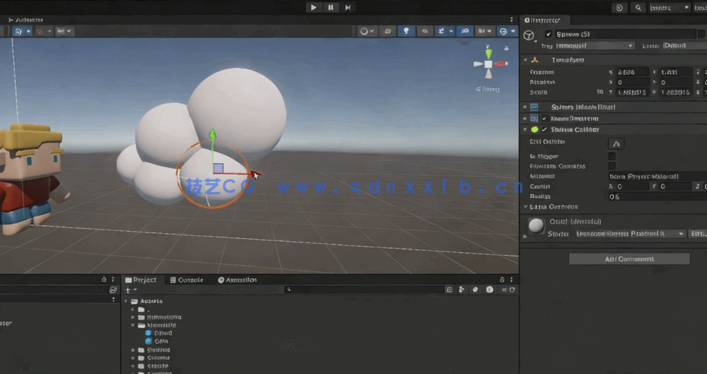Switch to the Inspector tab
707x374 pixels.
click(545, 20)
